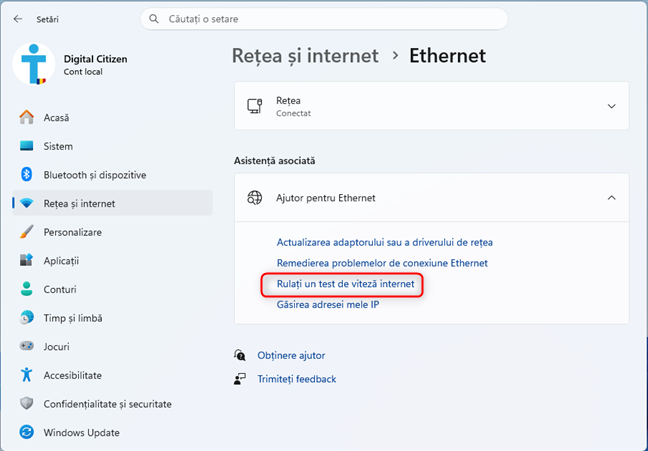Click the Cont local account label
648x451 pixels.
83,72
